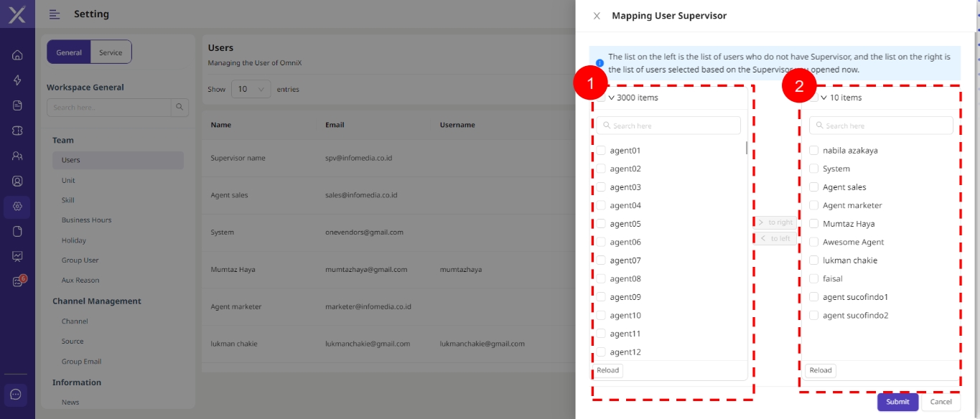
Task: Open the show entries count dropdown
Action: click(x=251, y=90)
